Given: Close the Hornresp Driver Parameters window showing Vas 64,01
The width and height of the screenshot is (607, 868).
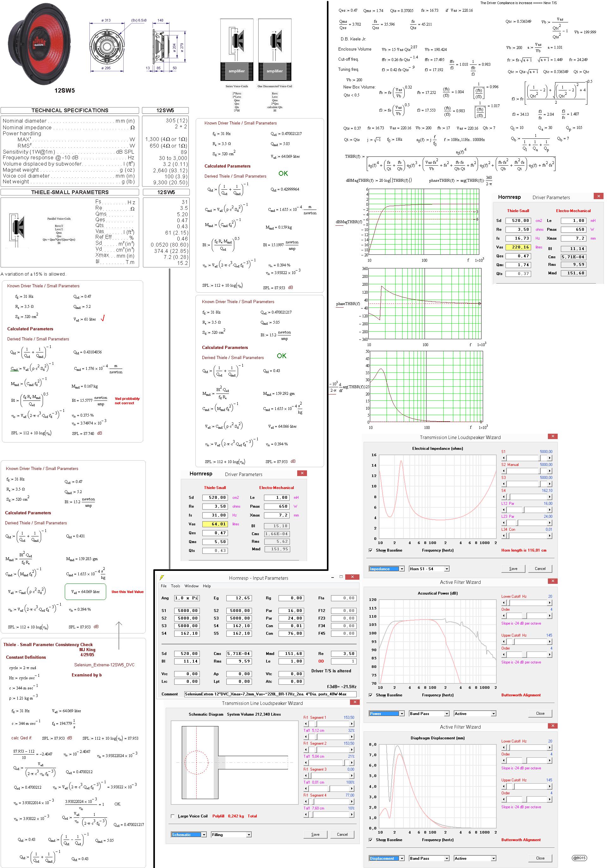Looking at the screenshot, I should 302,473.
